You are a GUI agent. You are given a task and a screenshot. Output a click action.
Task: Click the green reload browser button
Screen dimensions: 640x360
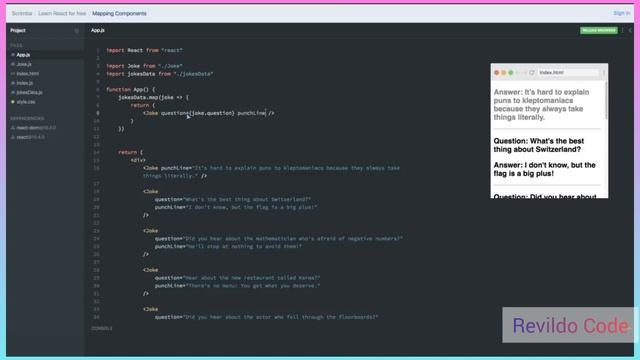(x=598, y=30)
